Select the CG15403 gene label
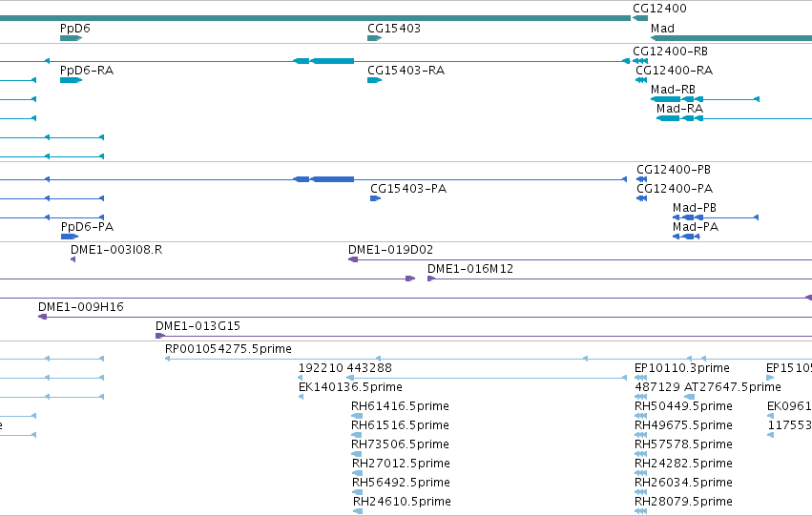This screenshot has width=812, height=516. tap(394, 29)
